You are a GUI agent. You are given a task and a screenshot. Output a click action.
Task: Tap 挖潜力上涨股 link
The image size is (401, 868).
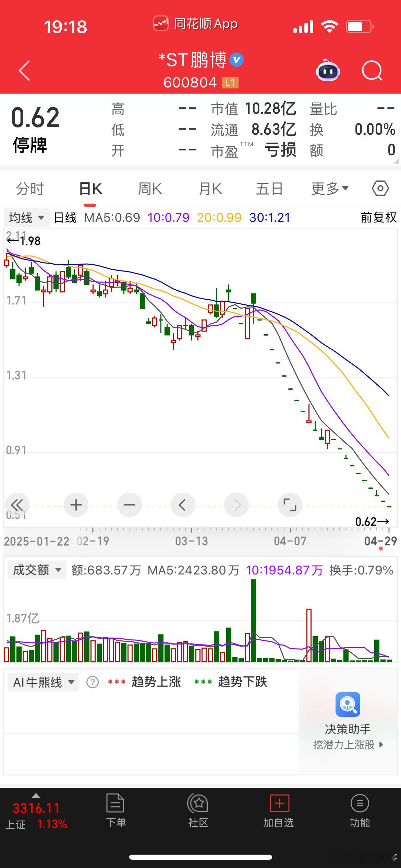(x=348, y=745)
